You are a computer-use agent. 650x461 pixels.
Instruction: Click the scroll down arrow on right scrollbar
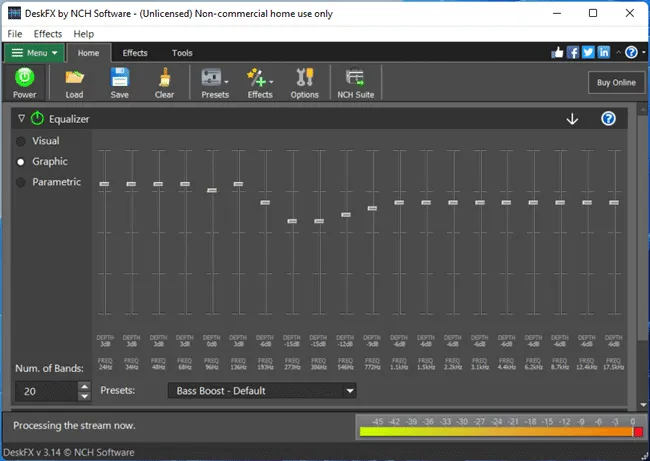(643, 405)
